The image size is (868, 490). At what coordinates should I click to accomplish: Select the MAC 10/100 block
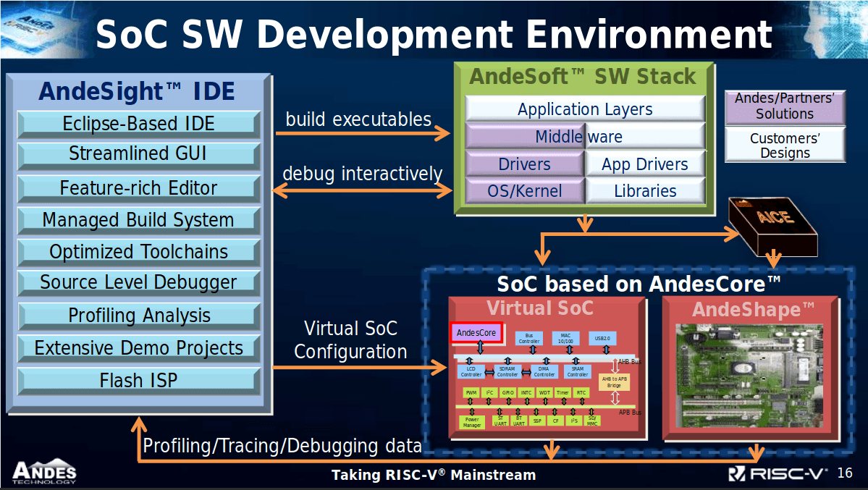pos(565,338)
